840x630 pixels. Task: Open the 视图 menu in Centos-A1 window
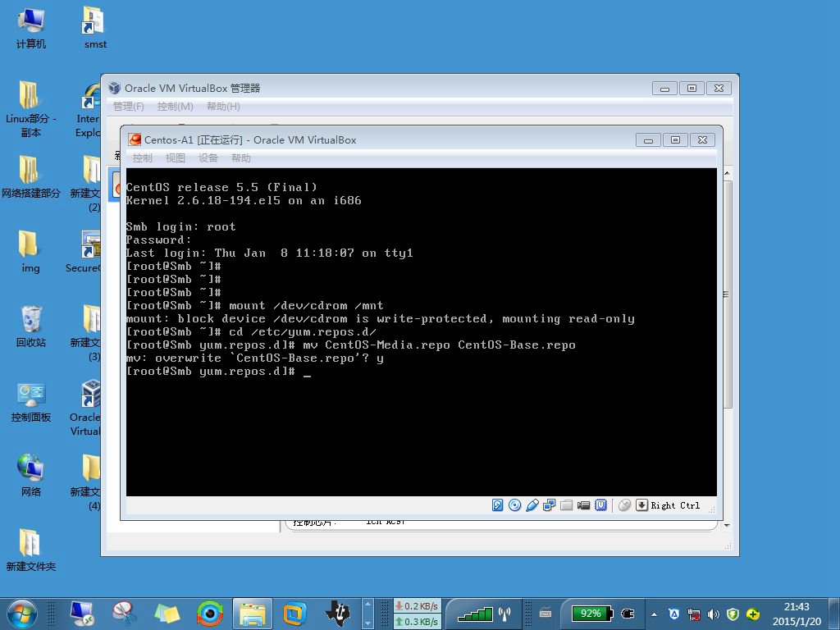tap(176, 158)
